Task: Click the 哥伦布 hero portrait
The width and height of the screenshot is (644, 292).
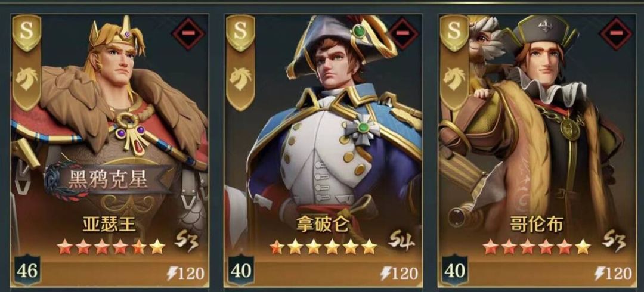Action: 537,123
